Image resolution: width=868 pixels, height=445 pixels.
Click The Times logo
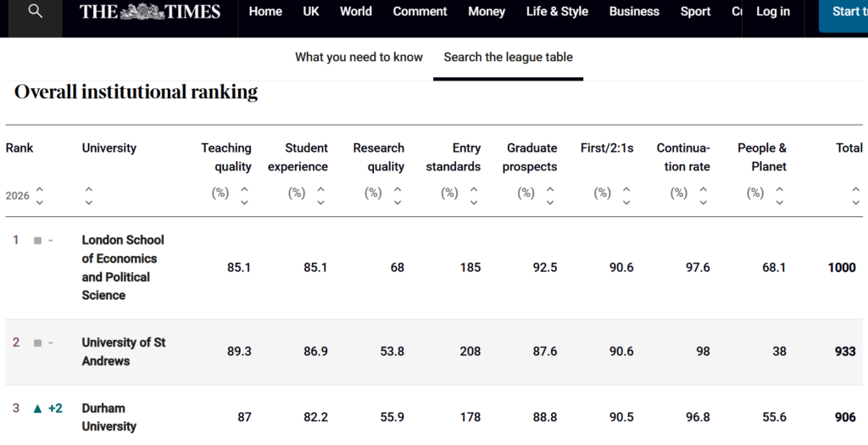pyautogui.click(x=150, y=12)
